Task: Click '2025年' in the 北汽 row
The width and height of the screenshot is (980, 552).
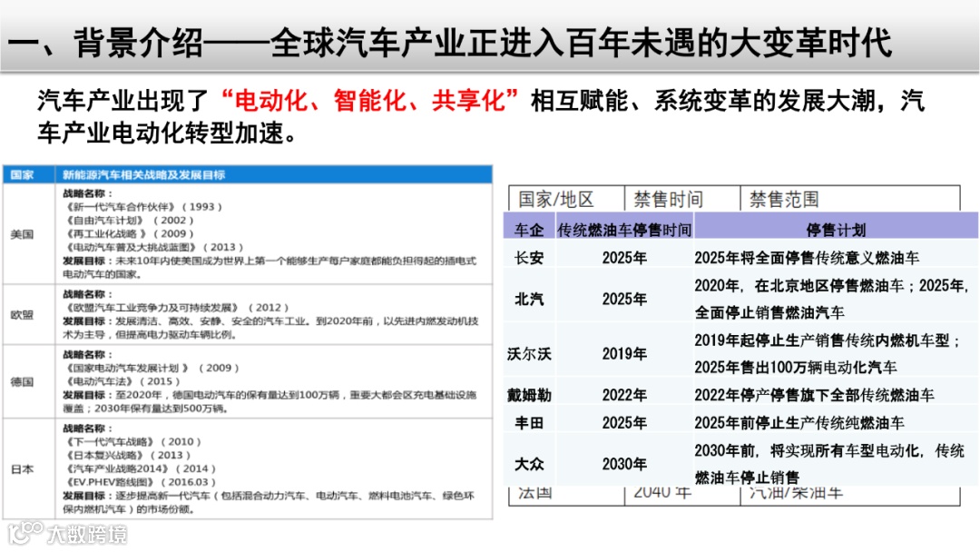Action: tap(624, 299)
